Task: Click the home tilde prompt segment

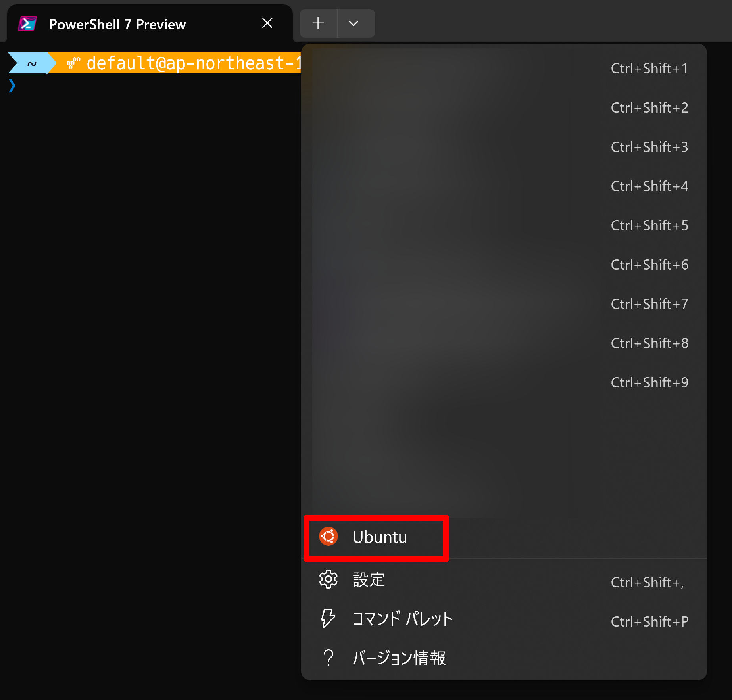Action: pyautogui.click(x=32, y=63)
